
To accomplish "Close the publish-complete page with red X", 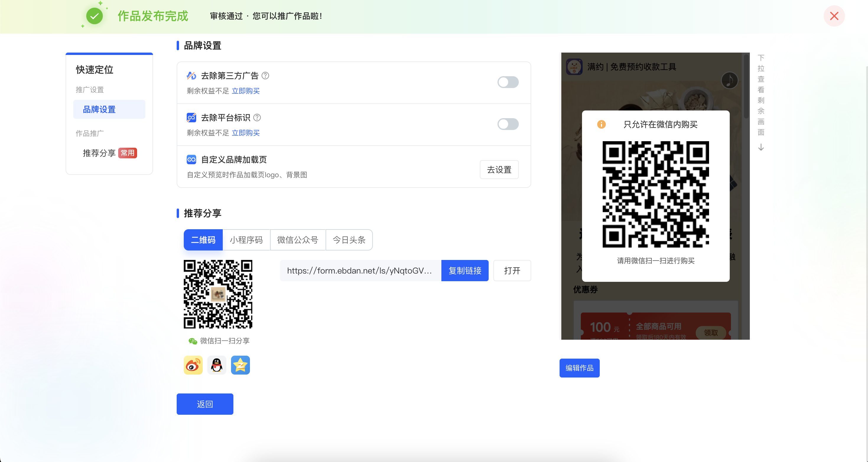I will tap(834, 16).
